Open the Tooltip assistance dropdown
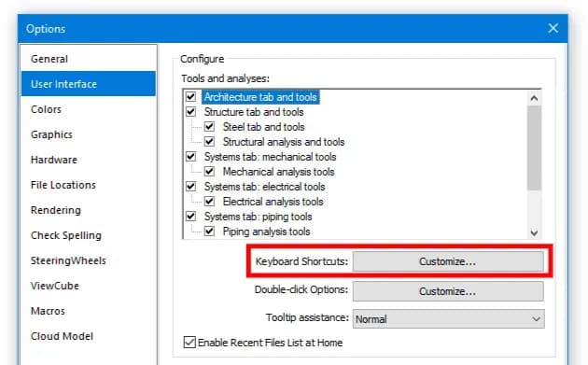This screenshot has height=365, width=588. [449, 319]
